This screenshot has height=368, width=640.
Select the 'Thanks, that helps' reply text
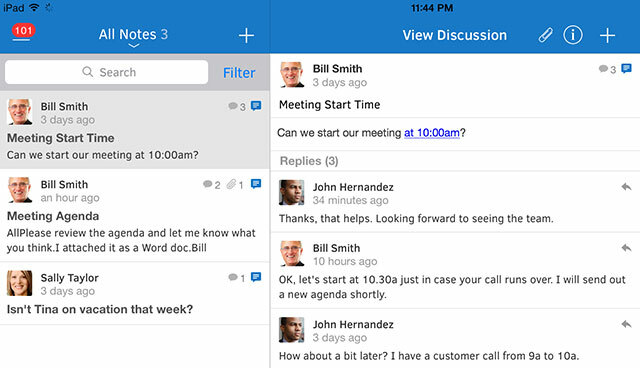tap(416, 219)
